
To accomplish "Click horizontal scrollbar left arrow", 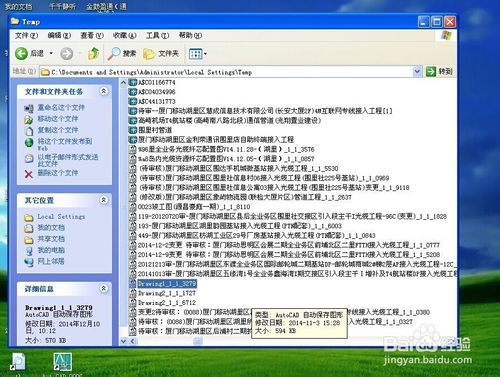I will pos(133,341).
